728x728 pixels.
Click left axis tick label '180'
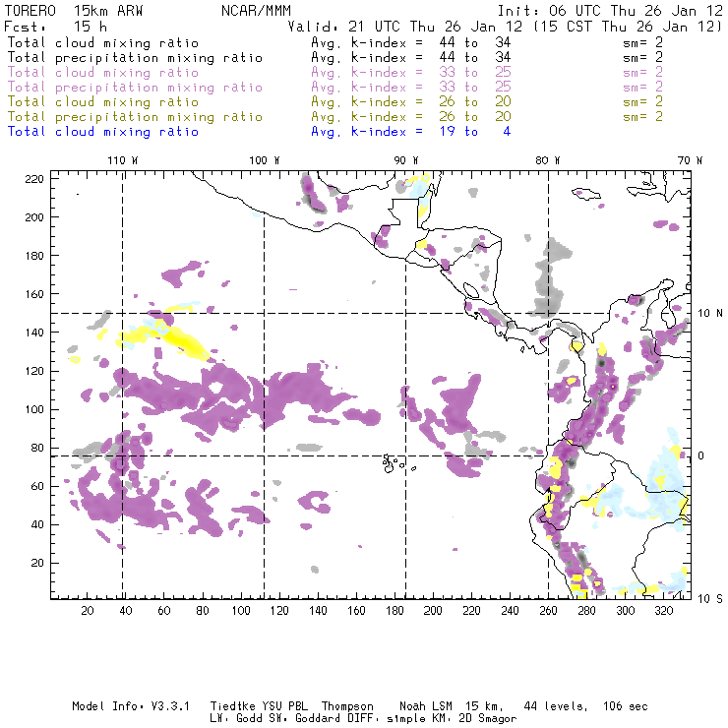coord(34,256)
